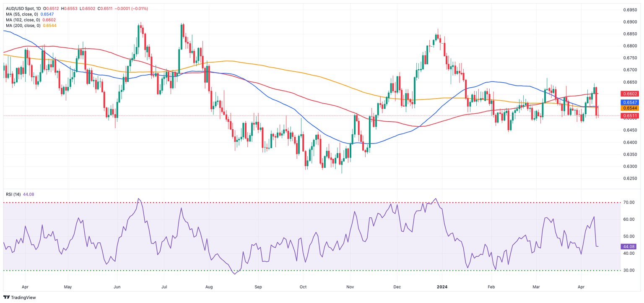Click the RSI 50.00 axis label
644x303 pixels.
(x=629, y=236)
